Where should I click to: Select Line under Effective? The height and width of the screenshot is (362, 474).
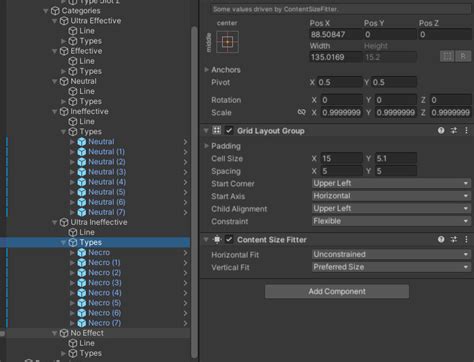coord(87,61)
